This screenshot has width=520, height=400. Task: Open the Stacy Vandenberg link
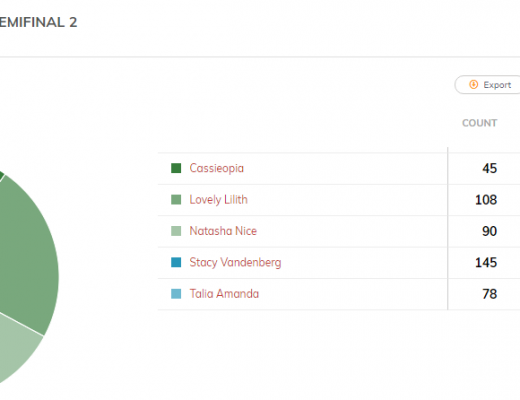tap(235, 262)
